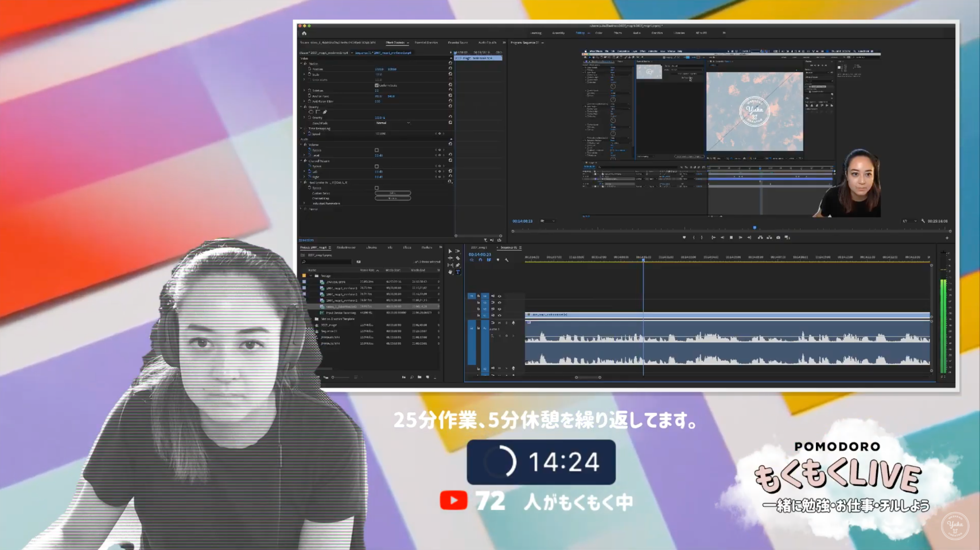Select the Ripple Edit tool
Screen dimensions: 980x550
coord(450,258)
